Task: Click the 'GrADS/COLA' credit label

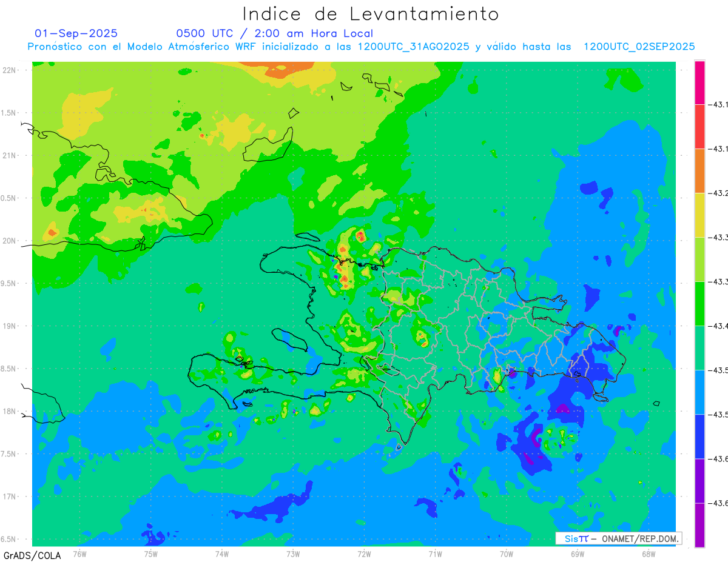Action: click(x=32, y=555)
